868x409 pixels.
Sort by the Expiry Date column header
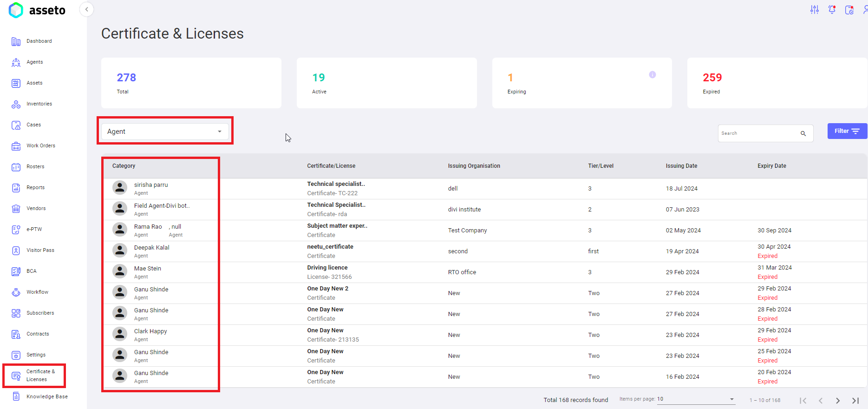(772, 166)
